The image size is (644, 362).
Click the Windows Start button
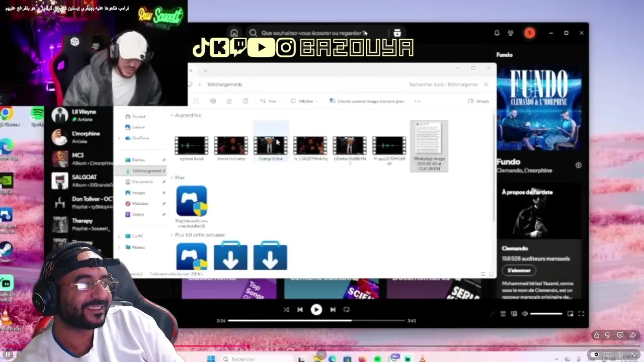211,358
